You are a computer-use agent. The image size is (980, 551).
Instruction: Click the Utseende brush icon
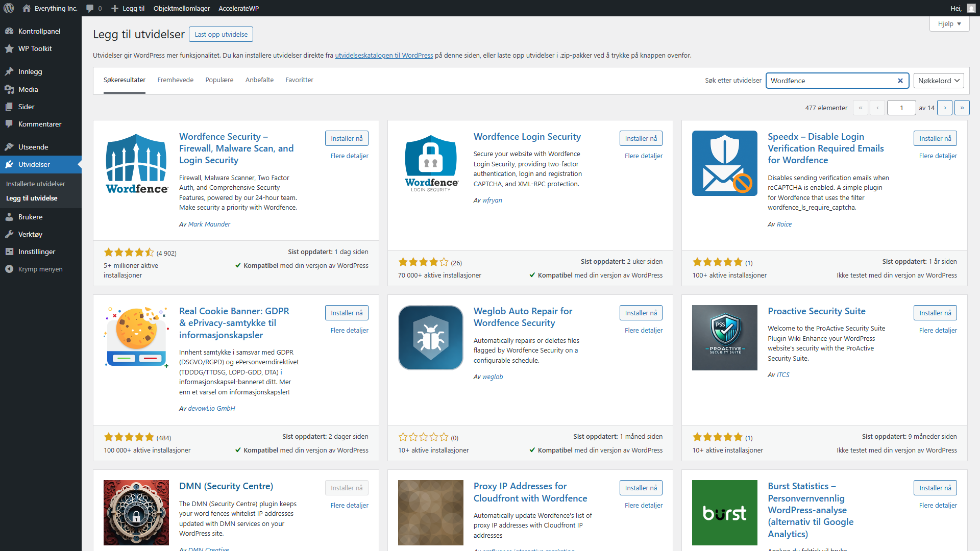tap(9, 147)
